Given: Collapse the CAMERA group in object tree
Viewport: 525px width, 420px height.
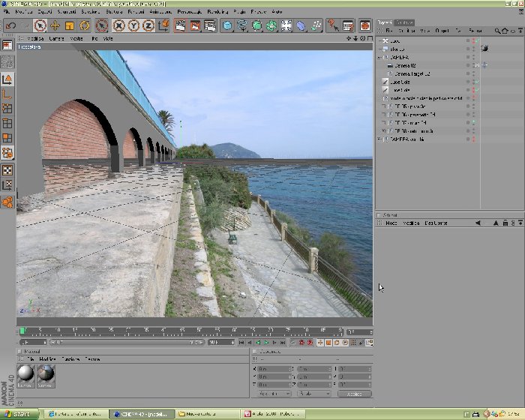Looking at the screenshot, I should click(379, 57).
